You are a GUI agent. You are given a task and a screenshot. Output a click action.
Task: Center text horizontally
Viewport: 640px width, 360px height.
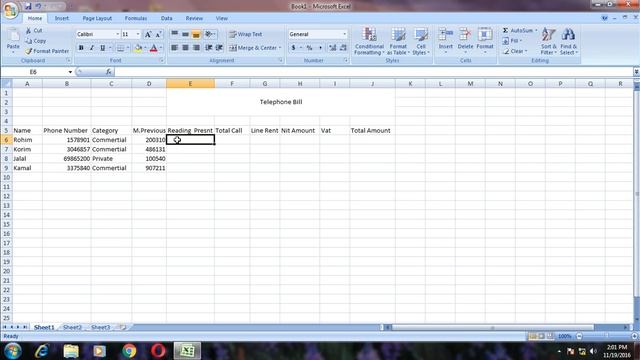pos(185,48)
